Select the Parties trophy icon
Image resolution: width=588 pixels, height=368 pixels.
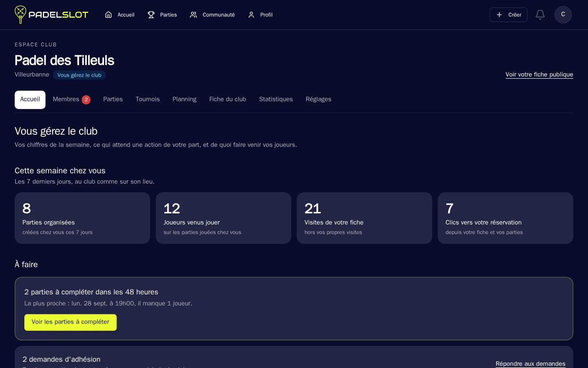151,15
